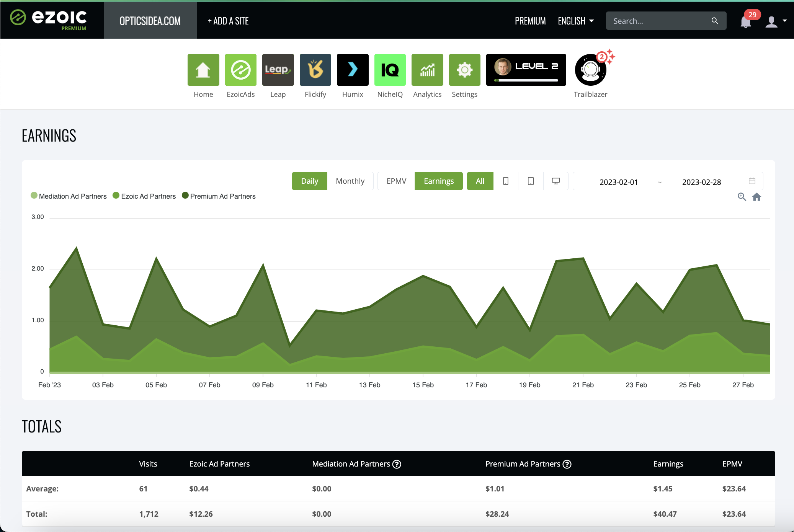
Task: Click the Trailblazer label
Action: tap(590, 95)
